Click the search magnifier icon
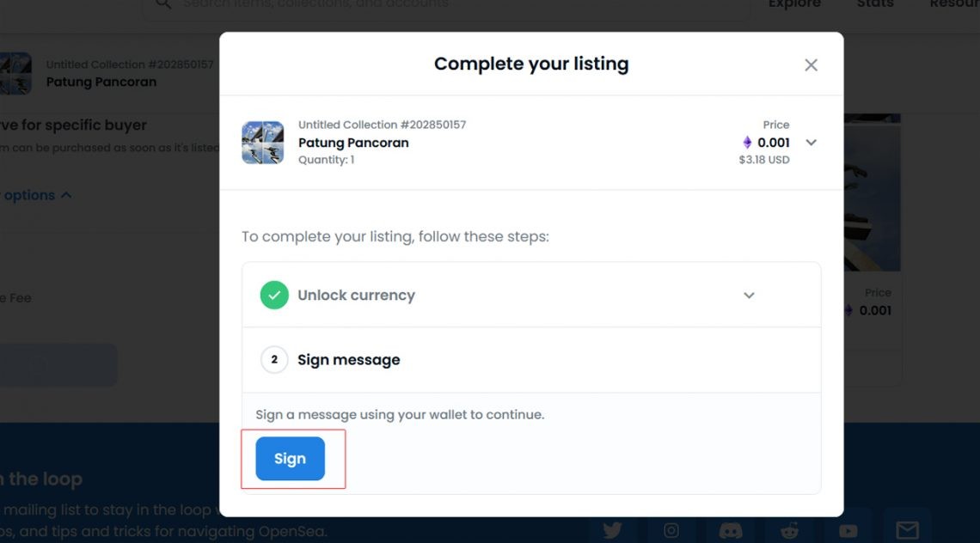980x543 pixels. pos(163,3)
